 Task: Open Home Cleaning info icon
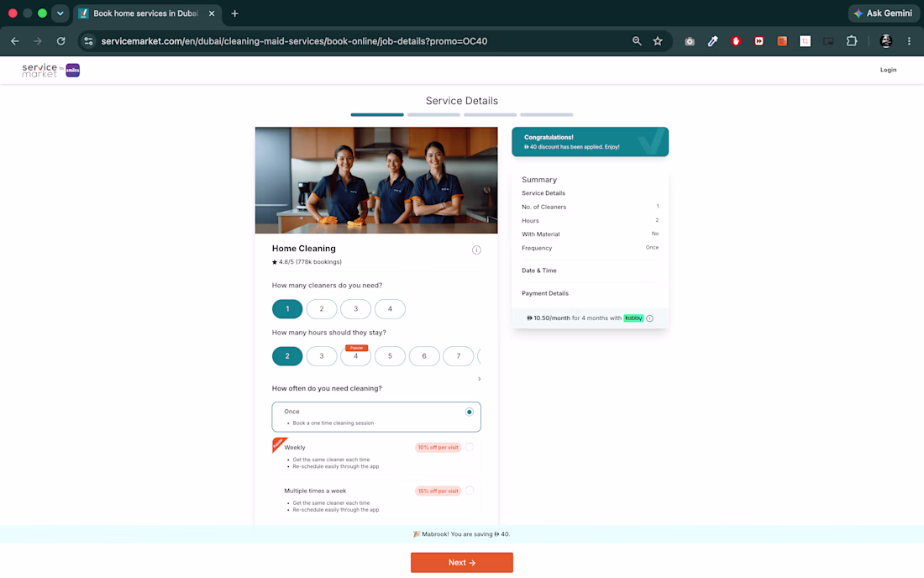point(476,250)
